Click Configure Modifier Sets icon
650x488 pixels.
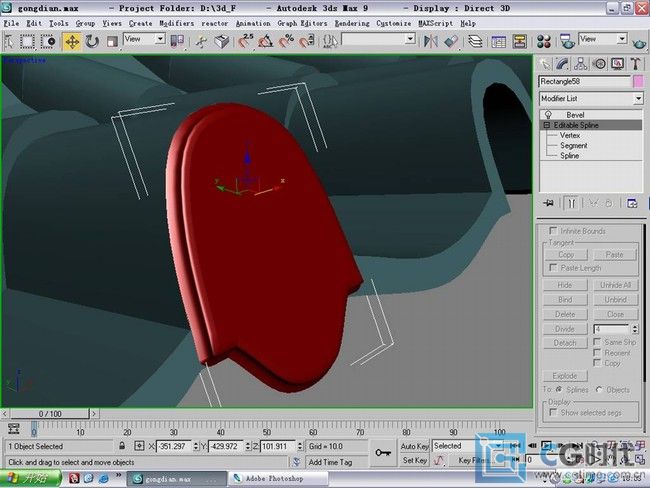[632, 203]
